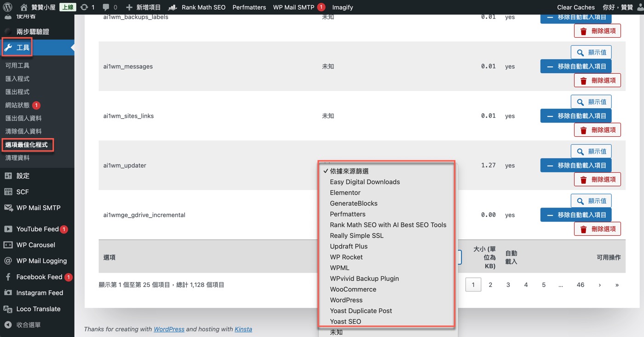Click the WP Mail SMTP envelope icon in sidebar
This screenshot has height=337, width=644.
tap(8, 208)
